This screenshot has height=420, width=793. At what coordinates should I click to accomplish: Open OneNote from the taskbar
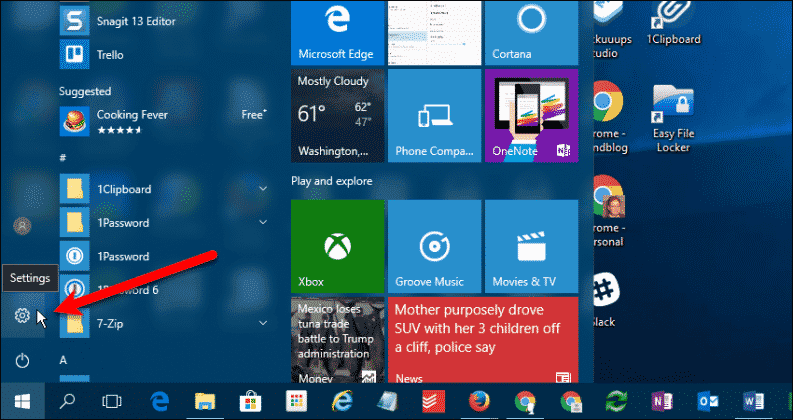(662, 402)
